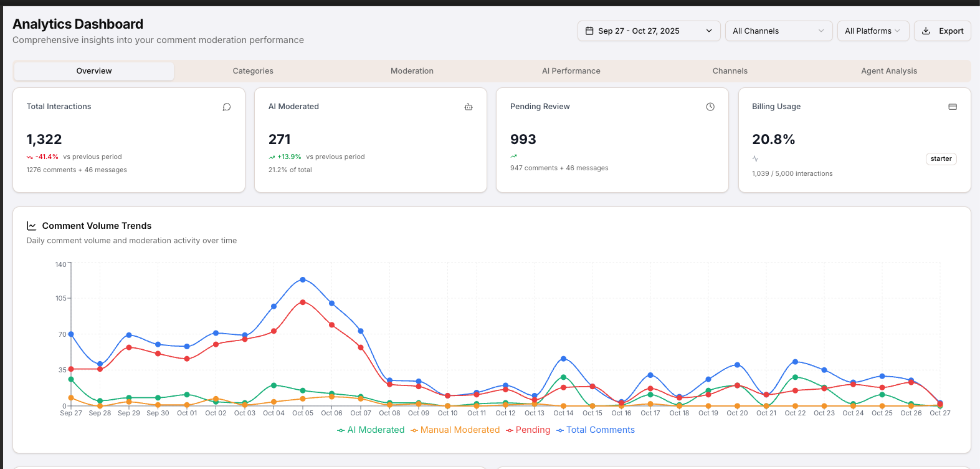
Task: Click the '21.2% of total' text
Action: point(290,170)
